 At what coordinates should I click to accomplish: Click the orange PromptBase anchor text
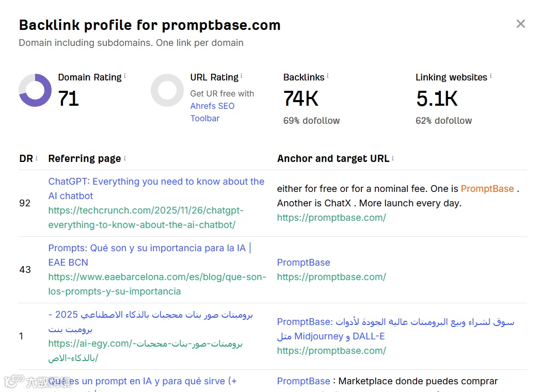[x=487, y=188]
